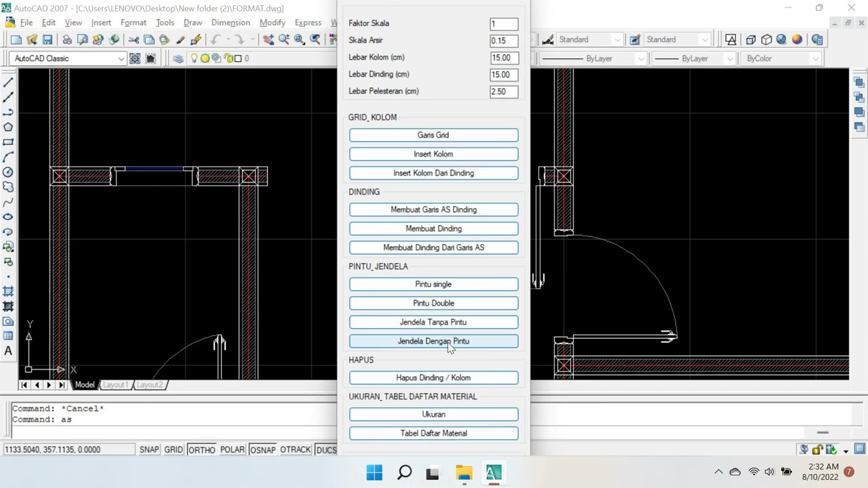This screenshot has width=868, height=488.
Task: Click the Insert Kolom button
Action: pyautogui.click(x=433, y=154)
